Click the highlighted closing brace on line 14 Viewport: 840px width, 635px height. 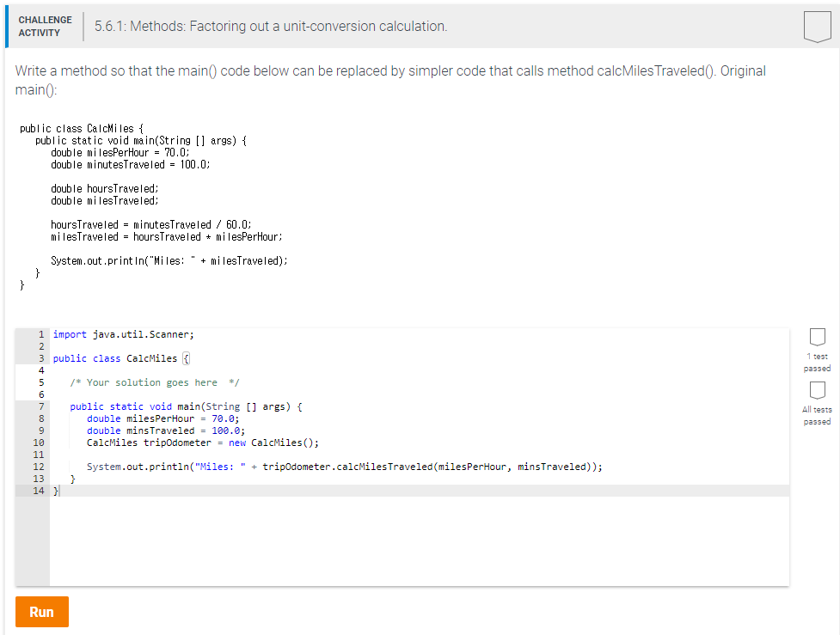(55, 490)
